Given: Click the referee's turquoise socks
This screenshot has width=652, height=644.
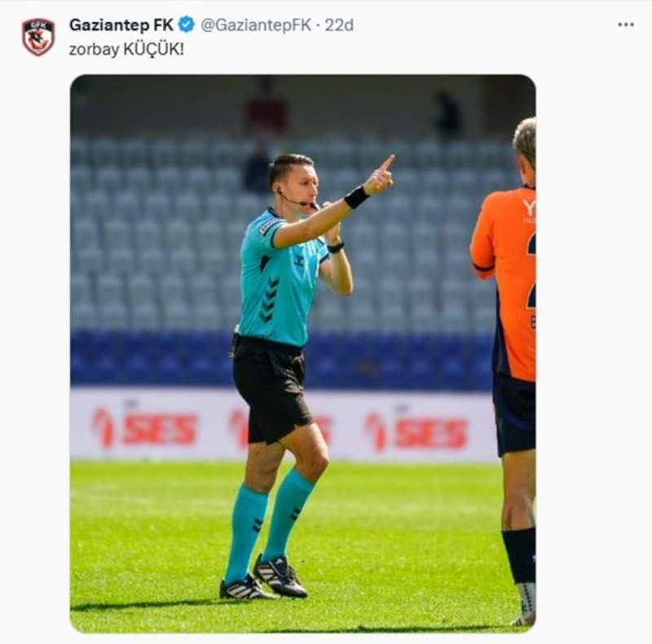Looking at the screenshot, I should [x=267, y=524].
